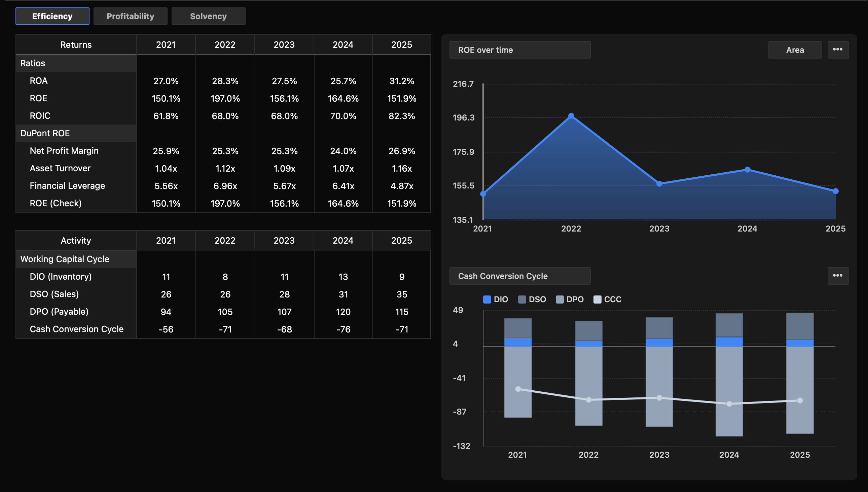The width and height of the screenshot is (868, 492).
Task: Open the Area chart type selector
Action: click(x=795, y=50)
